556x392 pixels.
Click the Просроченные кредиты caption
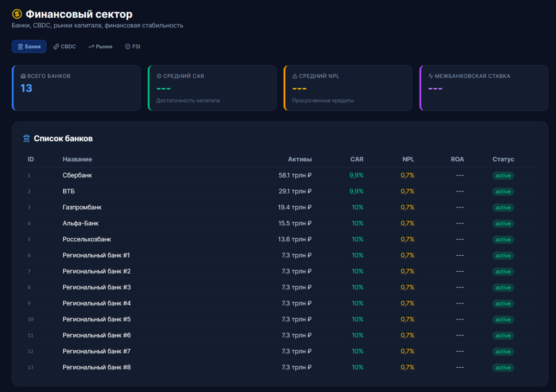coord(323,101)
